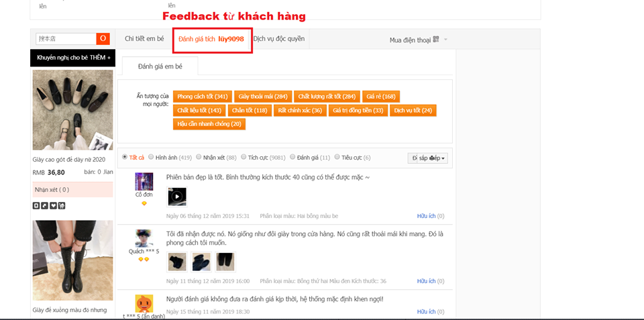Switch to the Chi tiết em bé tab
Screen dimensions: 644x320
[144, 39]
